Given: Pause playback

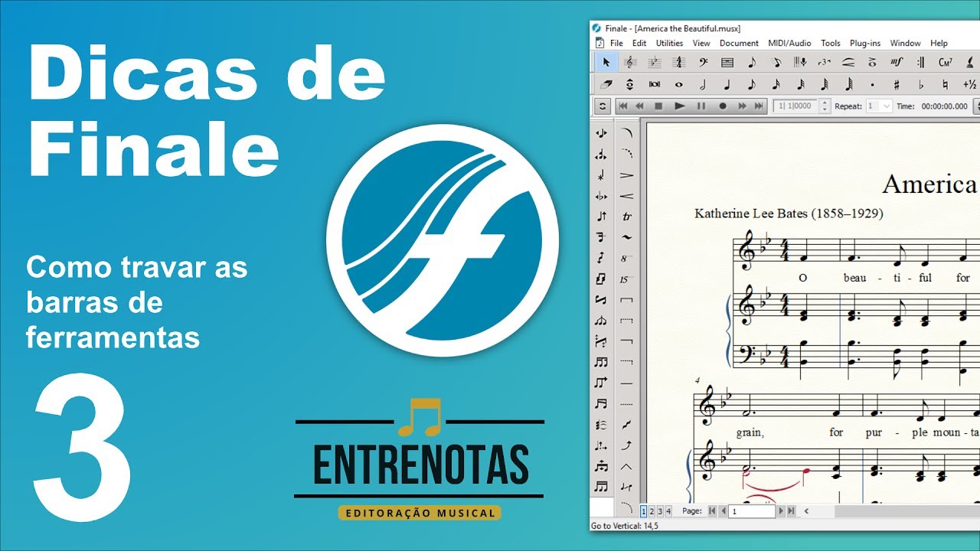Looking at the screenshot, I should click(701, 106).
